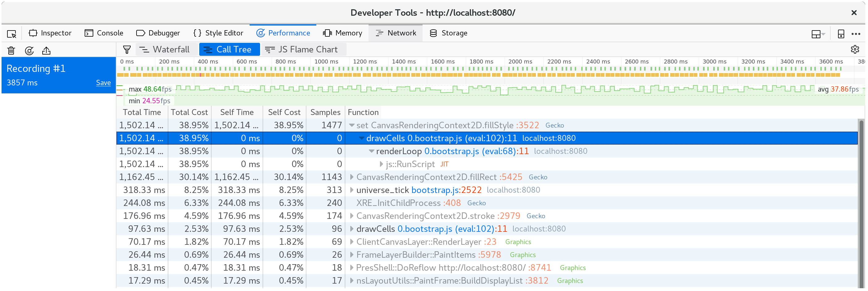Collapse the set CanvasRenderingContext2D.fillStyle entry

tap(352, 125)
